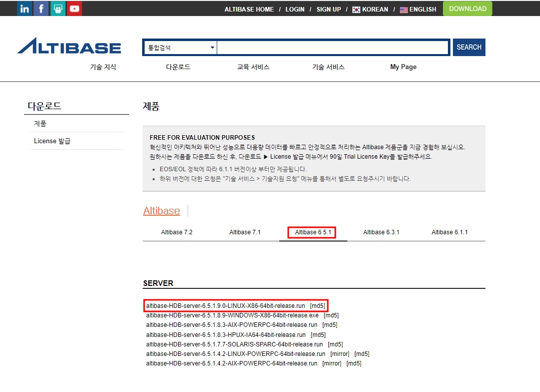540x392 pixels.
Task: Download the 6.5.1.9.0 LINUX-X86 server file
Action: pos(226,305)
